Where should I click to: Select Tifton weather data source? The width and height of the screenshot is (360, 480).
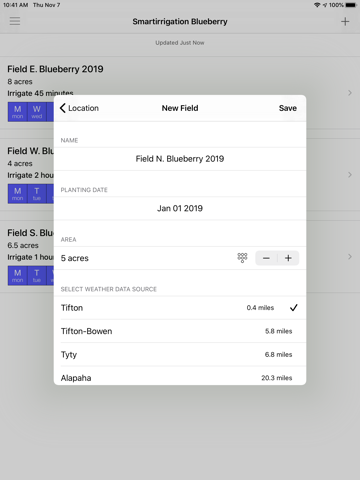click(180, 308)
